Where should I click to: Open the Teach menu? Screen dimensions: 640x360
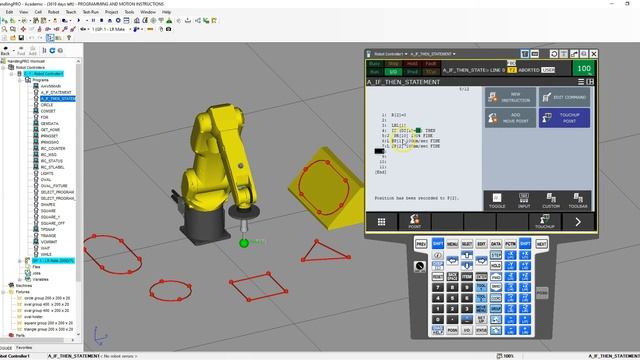pos(71,12)
